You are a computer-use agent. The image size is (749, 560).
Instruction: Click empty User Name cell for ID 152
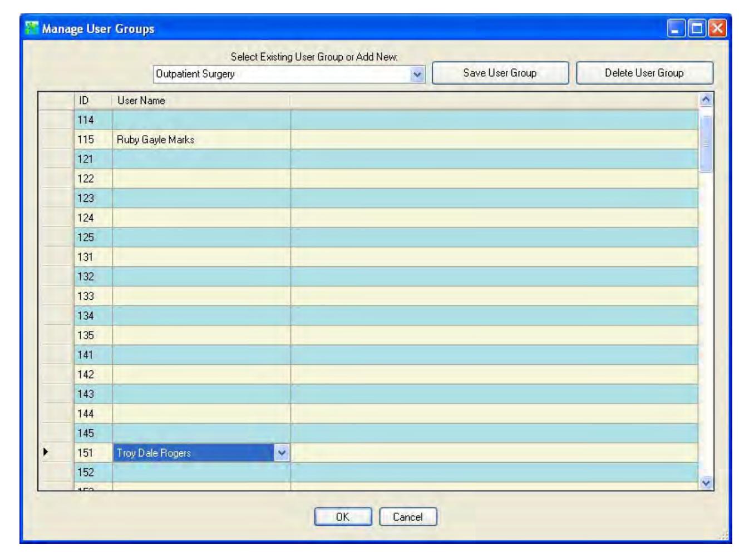(201, 473)
